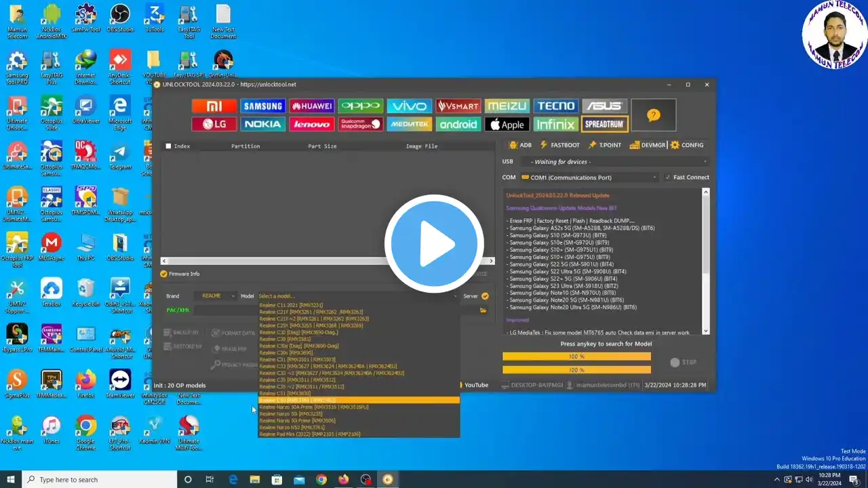Open Telegram desktop shortcut

pyautogui.click(x=120, y=157)
